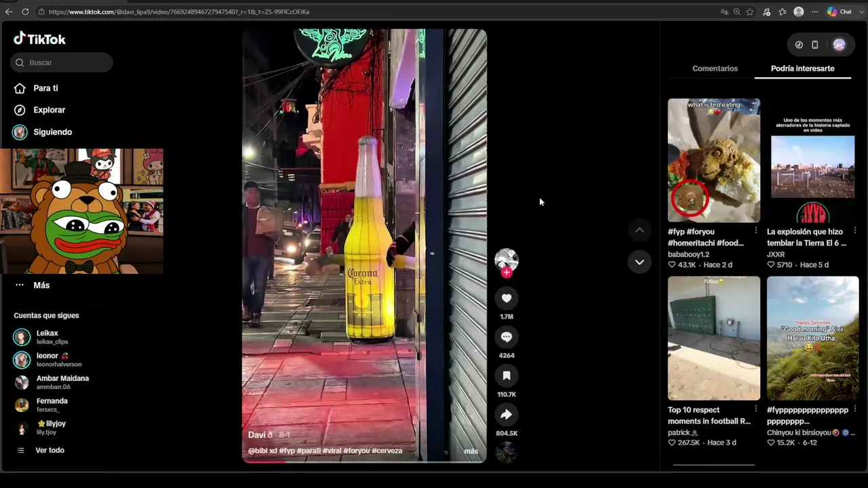Click the bababooy1.2 author name
The height and width of the screenshot is (488, 868).
pos(688,255)
